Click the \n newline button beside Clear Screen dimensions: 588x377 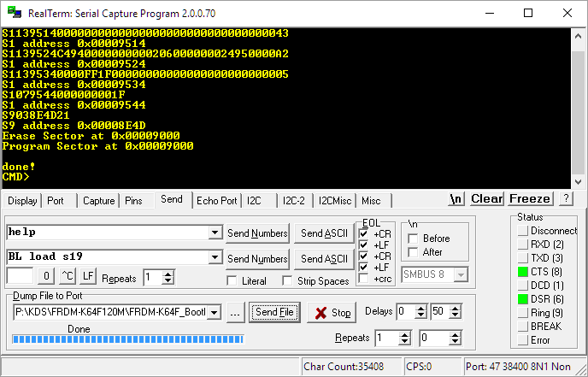[456, 198]
